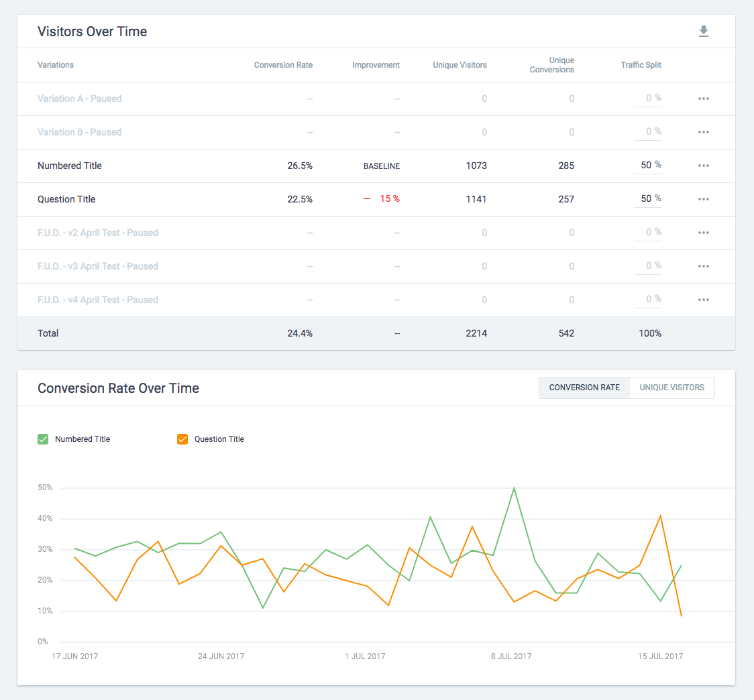Toggle the Question Title chart checkbox
This screenshot has width=754, height=700.
point(182,439)
